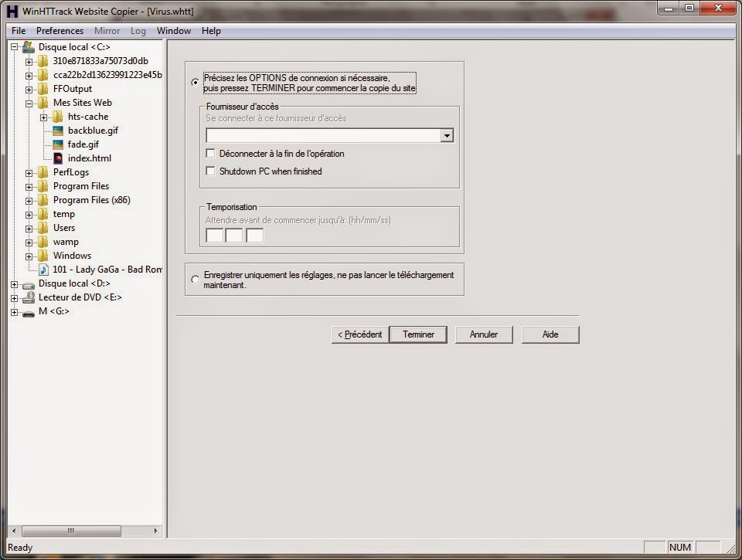Click folder icon next to cca22b2d13623991223e45b
This screenshot has width=742, height=560.
43,75
